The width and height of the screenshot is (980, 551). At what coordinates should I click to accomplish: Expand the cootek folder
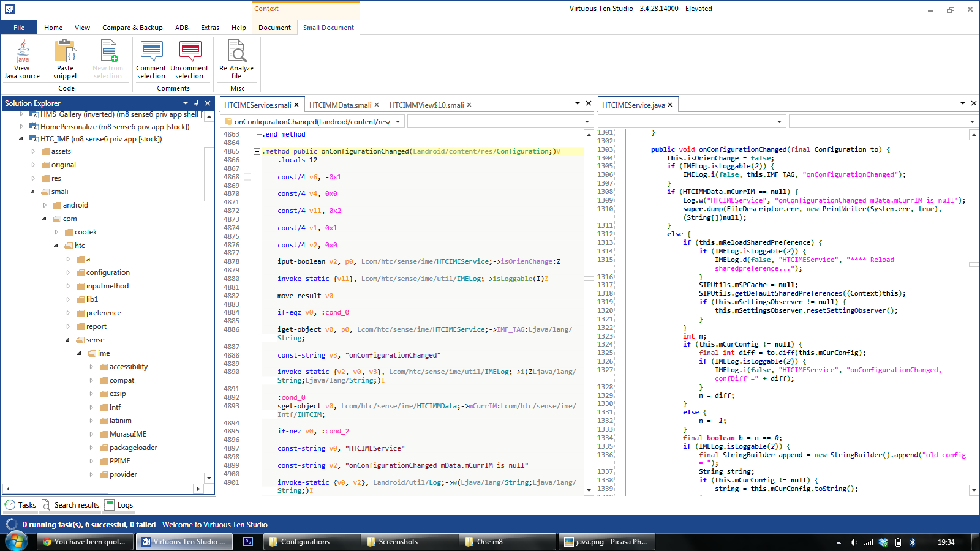[x=56, y=232]
